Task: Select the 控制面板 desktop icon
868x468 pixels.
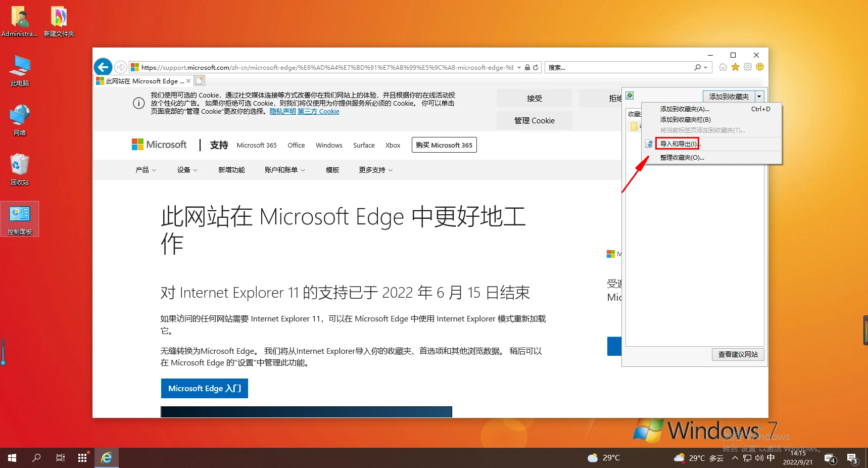Action: pyautogui.click(x=20, y=219)
